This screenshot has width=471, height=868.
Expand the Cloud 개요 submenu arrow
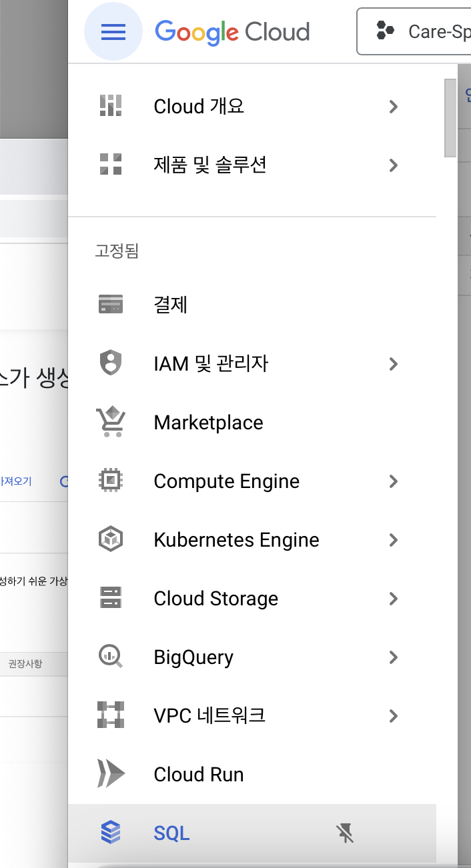tap(393, 106)
